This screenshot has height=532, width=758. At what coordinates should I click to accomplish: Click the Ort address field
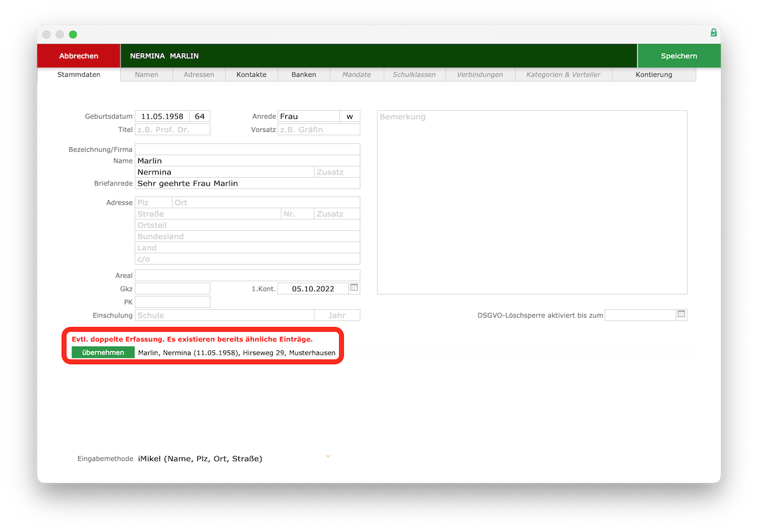pyautogui.click(x=266, y=202)
